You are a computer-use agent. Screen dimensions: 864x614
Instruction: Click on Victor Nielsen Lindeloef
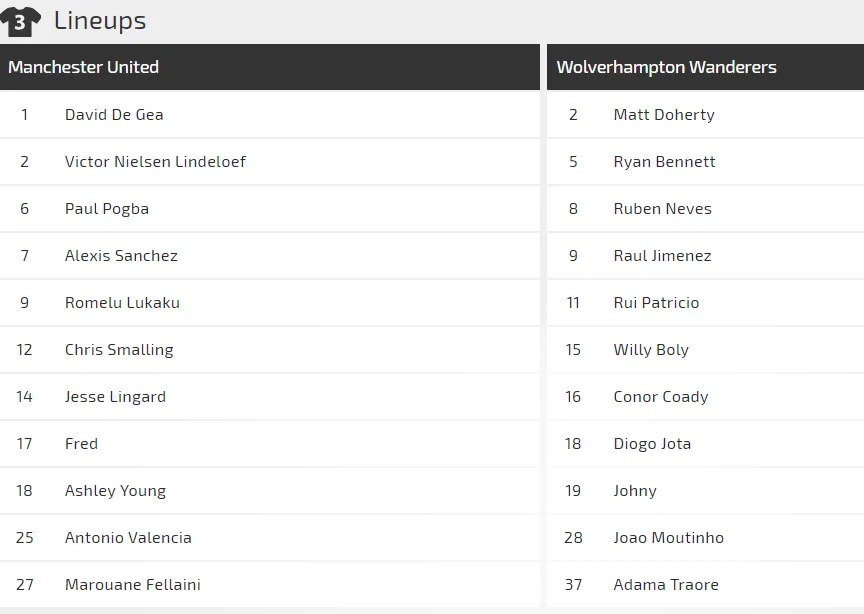click(x=155, y=162)
